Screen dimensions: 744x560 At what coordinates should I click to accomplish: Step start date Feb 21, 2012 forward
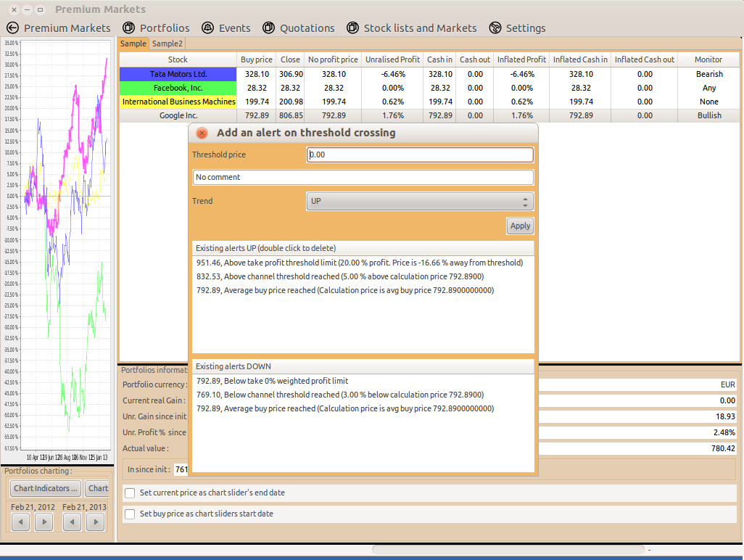click(x=44, y=522)
